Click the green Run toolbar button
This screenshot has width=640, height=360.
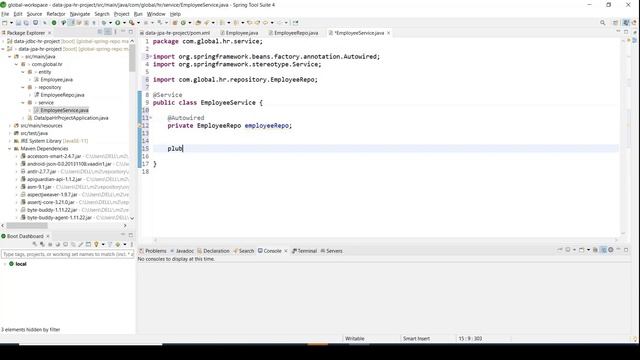(118, 23)
